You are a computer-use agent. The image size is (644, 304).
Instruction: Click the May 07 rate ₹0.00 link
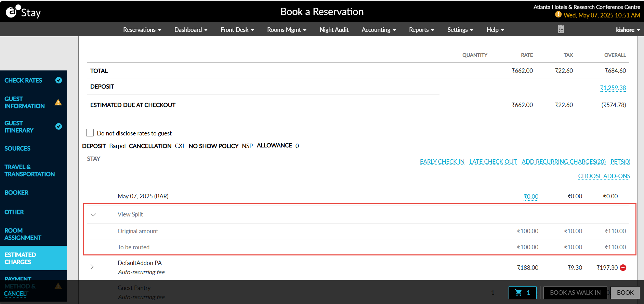pos(531,196)
